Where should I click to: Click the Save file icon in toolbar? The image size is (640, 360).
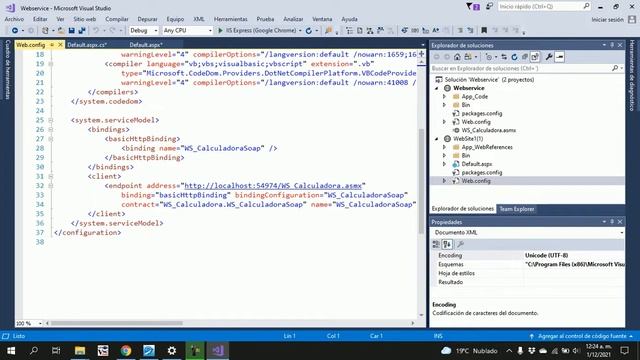71,31
